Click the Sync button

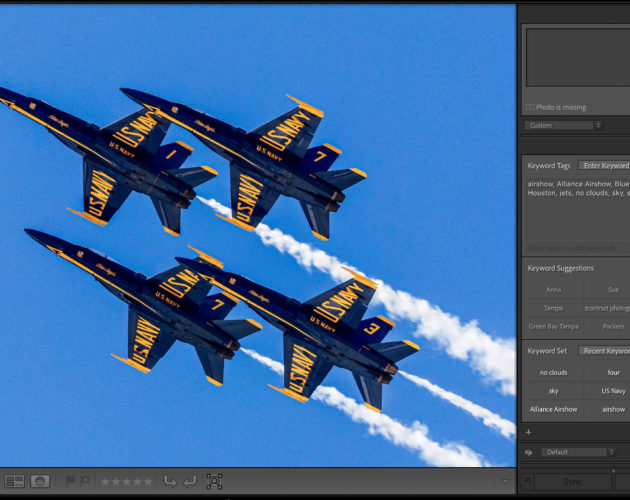click(x=573, y=482)
